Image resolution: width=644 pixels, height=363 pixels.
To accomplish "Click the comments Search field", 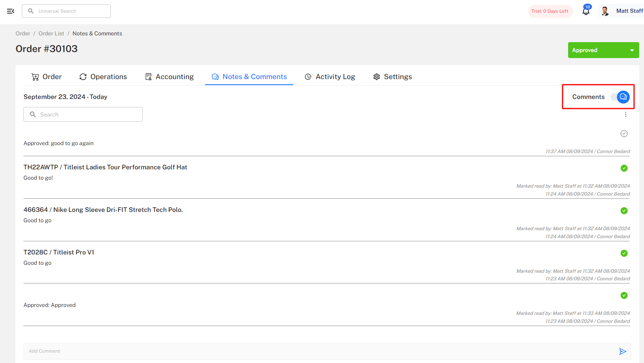I will pos(83,115).
